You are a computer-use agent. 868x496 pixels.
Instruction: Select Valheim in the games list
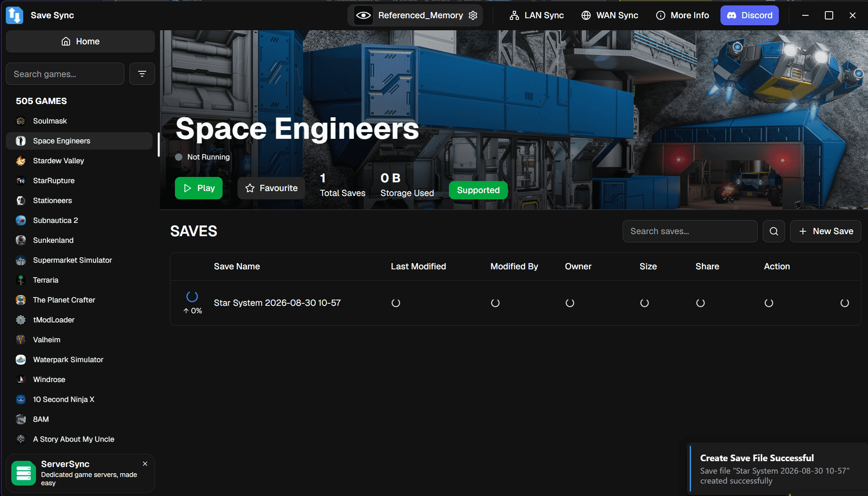[x=79, y=340]
